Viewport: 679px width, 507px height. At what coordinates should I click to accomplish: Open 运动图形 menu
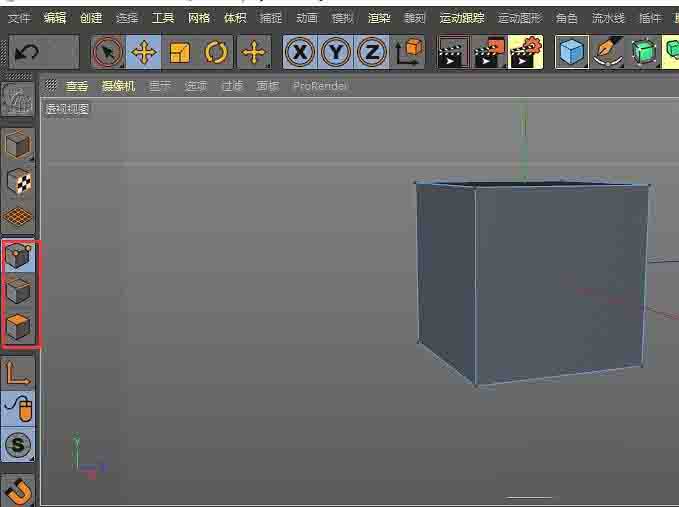coord(520,18)
